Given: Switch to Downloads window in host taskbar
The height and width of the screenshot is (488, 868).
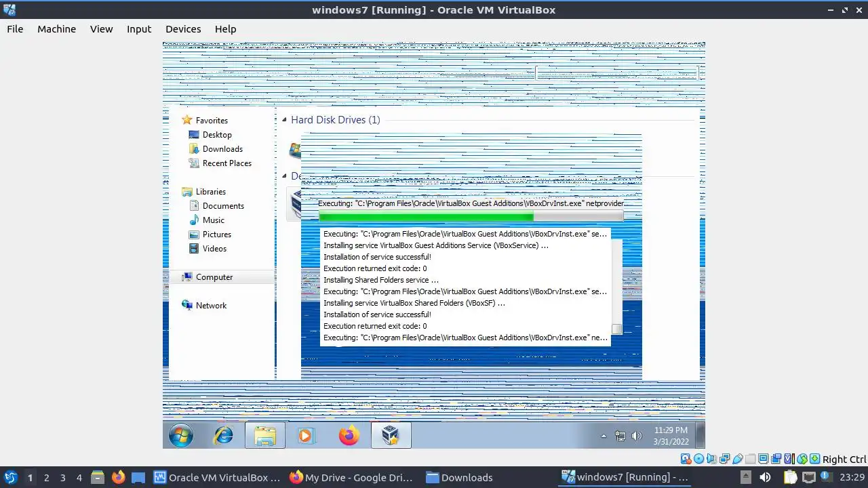Looking at the screenshot, I should pyautogui.click(x=460, y=478).
